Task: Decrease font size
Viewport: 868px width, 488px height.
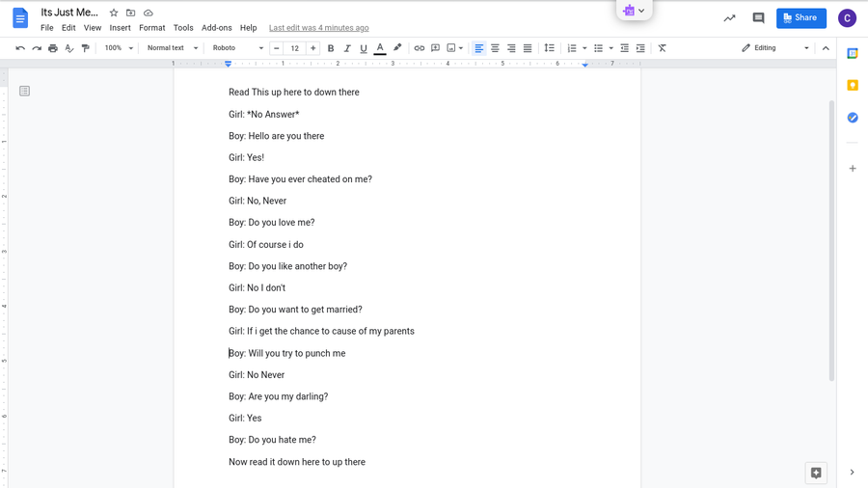Action: (x=276, y=48)
